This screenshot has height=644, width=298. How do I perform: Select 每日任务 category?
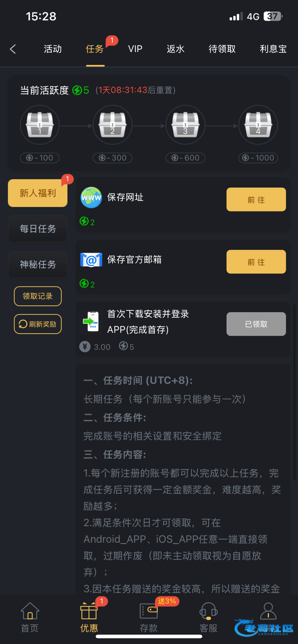(38, 229)
